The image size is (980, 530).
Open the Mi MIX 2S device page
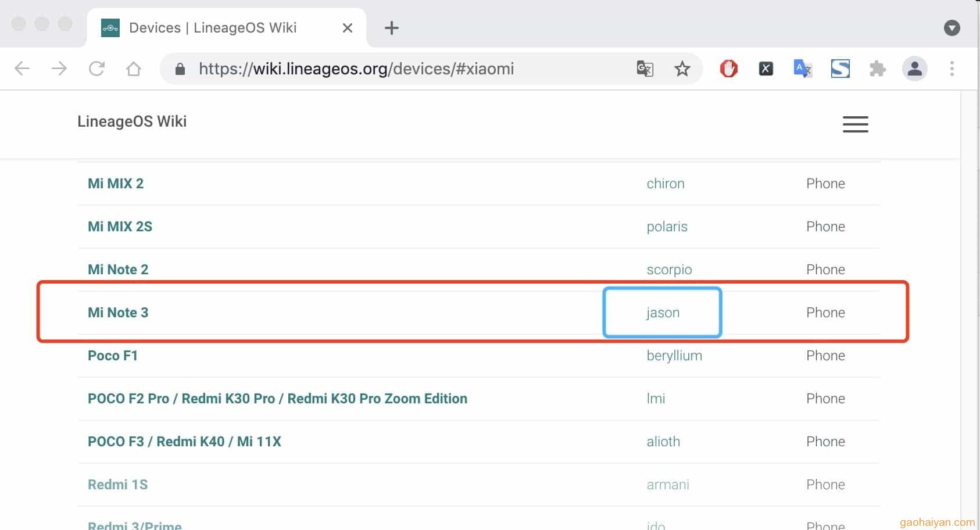coord(120,226)
